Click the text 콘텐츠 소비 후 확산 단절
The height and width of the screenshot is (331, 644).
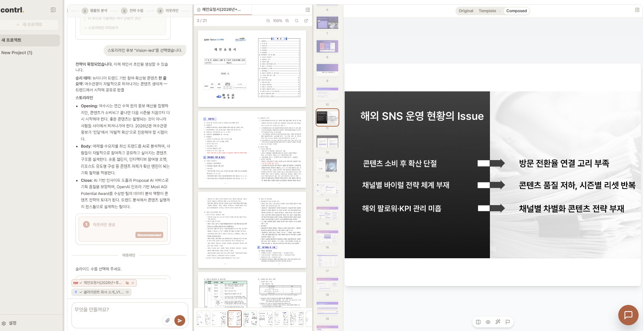[400, 163]
